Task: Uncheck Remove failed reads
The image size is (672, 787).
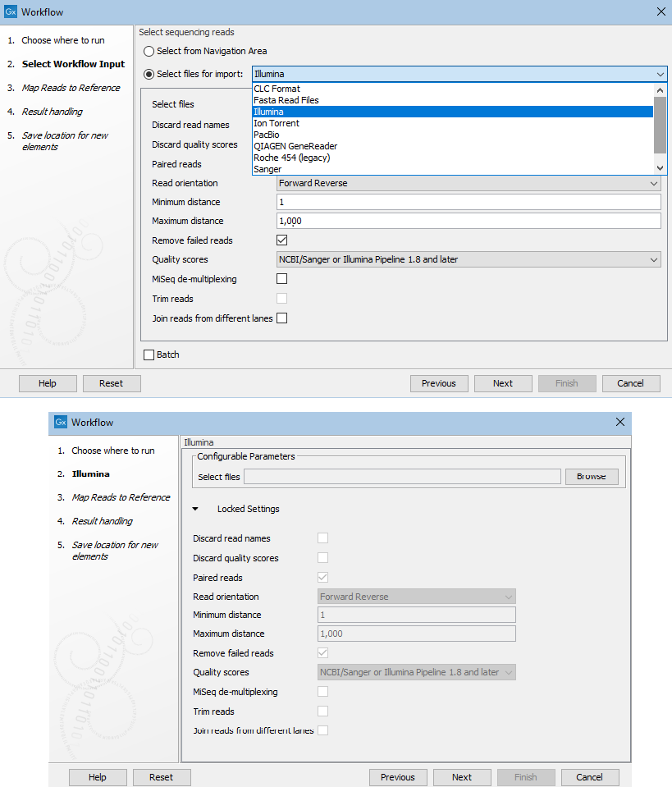Action: 282,240
